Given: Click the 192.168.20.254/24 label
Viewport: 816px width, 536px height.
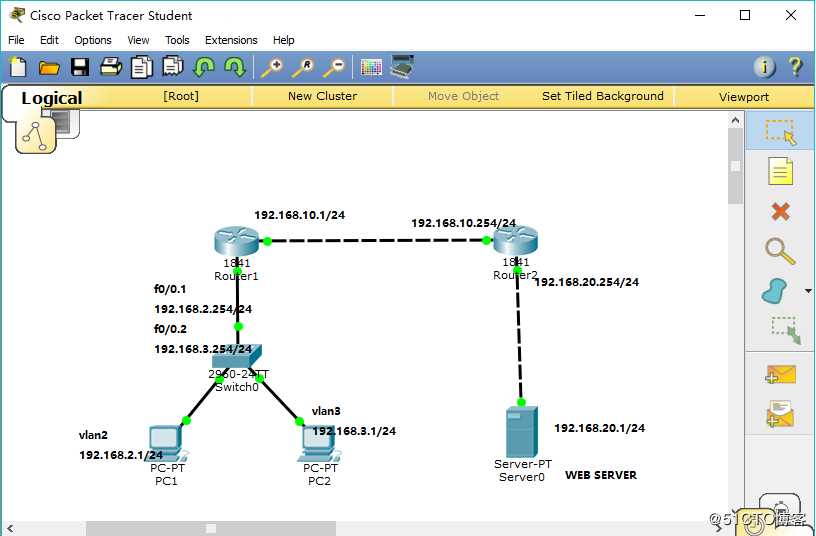Looking at the screenshot, I should [x=586, y=282].
